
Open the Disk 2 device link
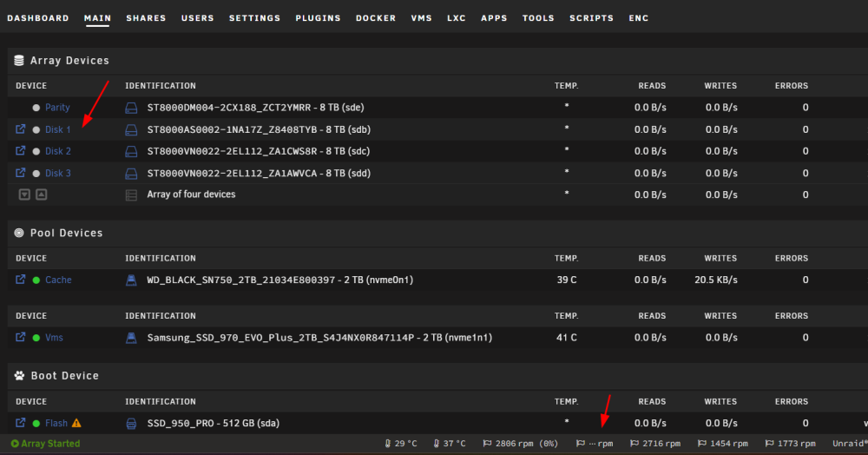(57, 151)
